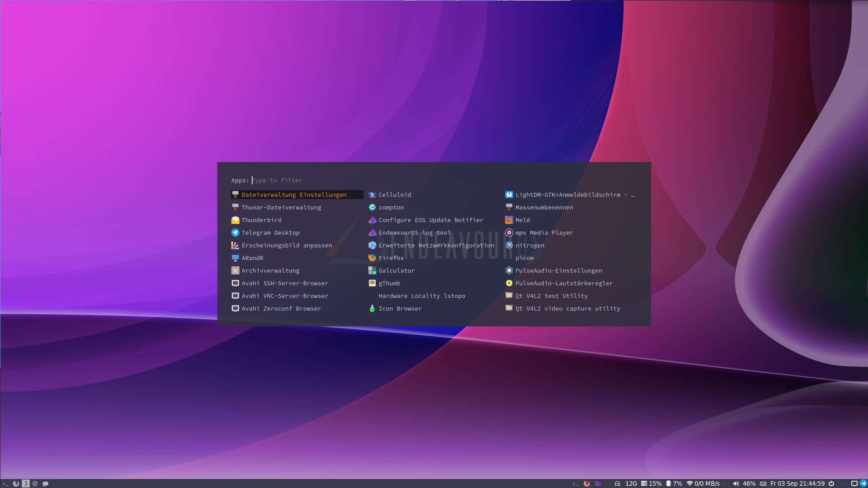Switch to Firefox workspace in the left bar
868x488 pixels.
pyautogui.click(x=16, y=483)
